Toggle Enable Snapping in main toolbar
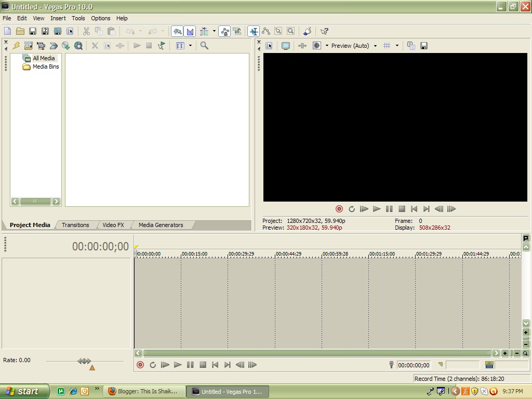 point(177,32)
